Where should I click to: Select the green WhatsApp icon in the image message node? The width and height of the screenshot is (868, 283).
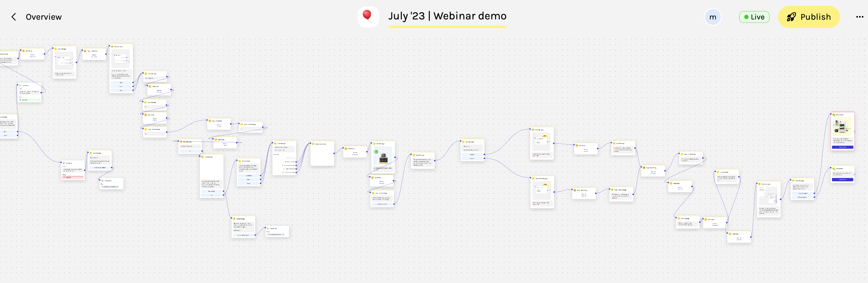(376, 152)
